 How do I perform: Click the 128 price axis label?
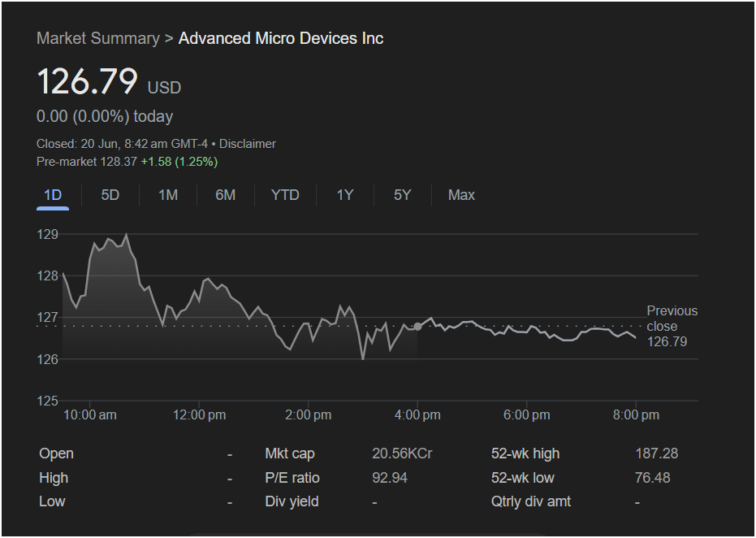click(47, 276)
